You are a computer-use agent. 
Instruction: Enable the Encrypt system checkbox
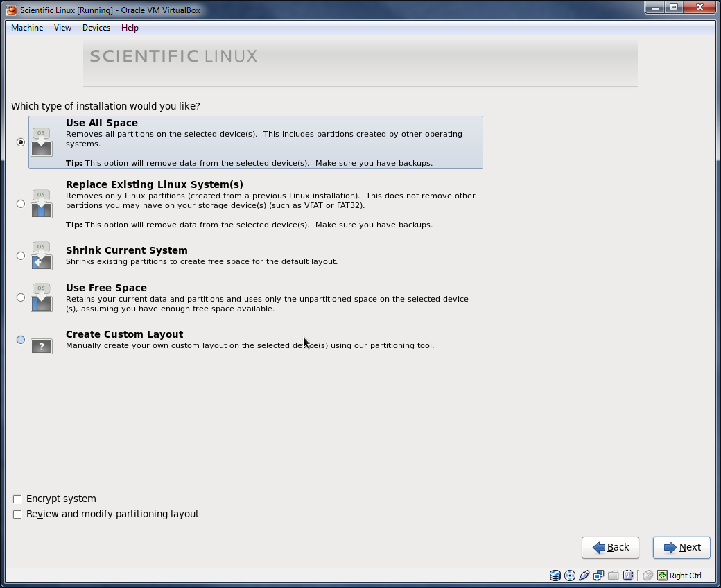point(17,499)
